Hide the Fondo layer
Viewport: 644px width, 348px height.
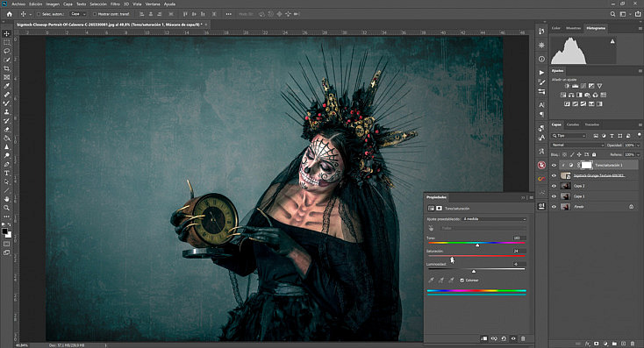[x=554, y=207]
